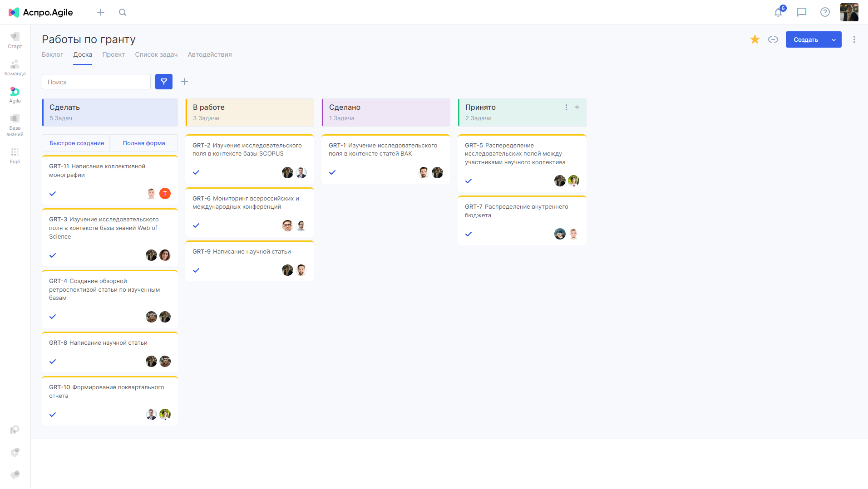Add new filter plus beside filter button
Image resolution: width=868 pixels, height=489 pixels.
(x=184, y=82)
